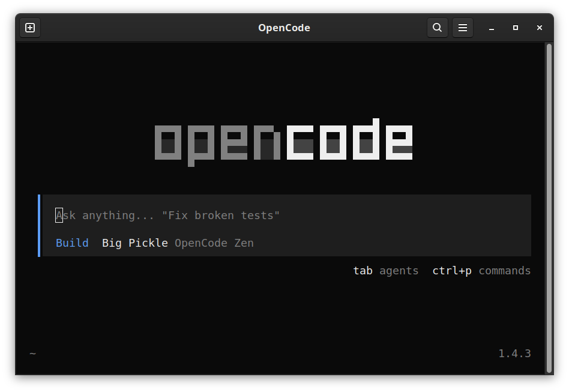Screen dimensions: 569x392
Task: Click the OpenCode window title
Action: click(284, 28)
